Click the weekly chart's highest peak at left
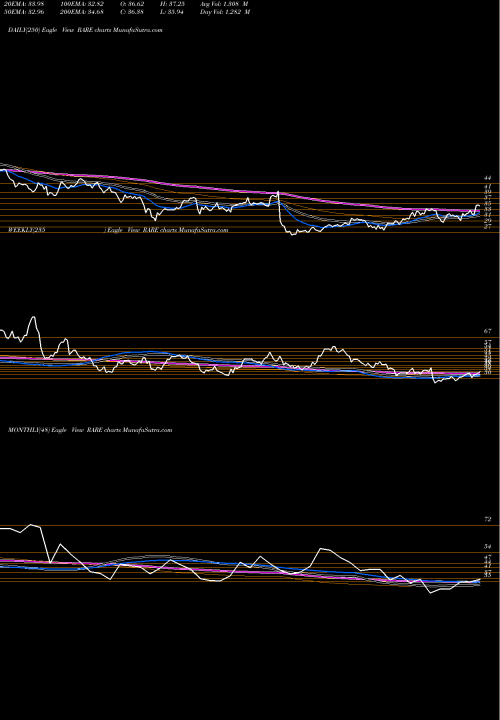This screenshot has height=720, width=500. coord(33,317)
